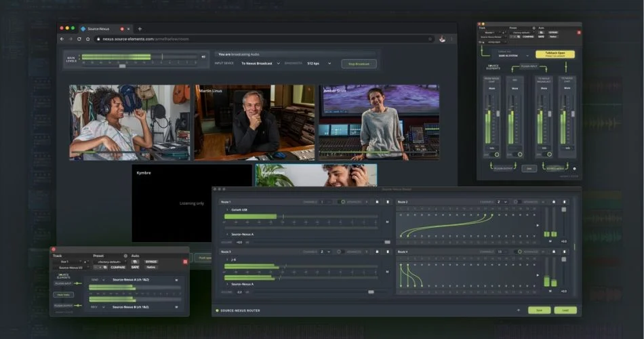Viewport: 644px width, 339px height.
Task: Click the browser address bar
Action: 263,39
